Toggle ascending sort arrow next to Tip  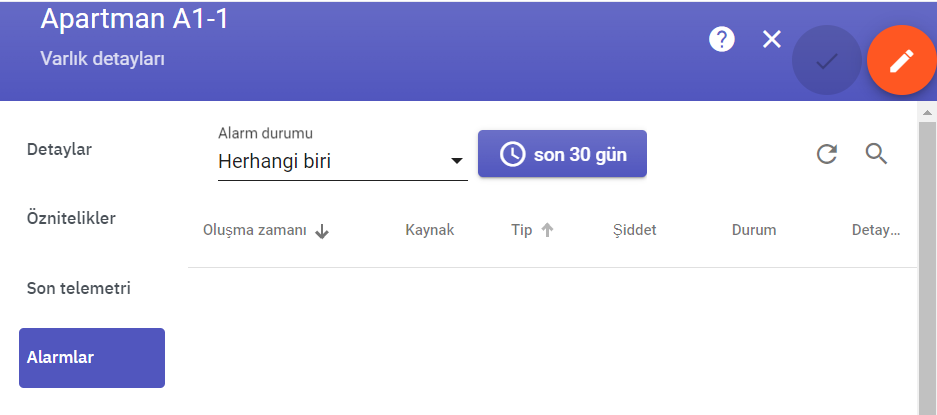[547, 230]
